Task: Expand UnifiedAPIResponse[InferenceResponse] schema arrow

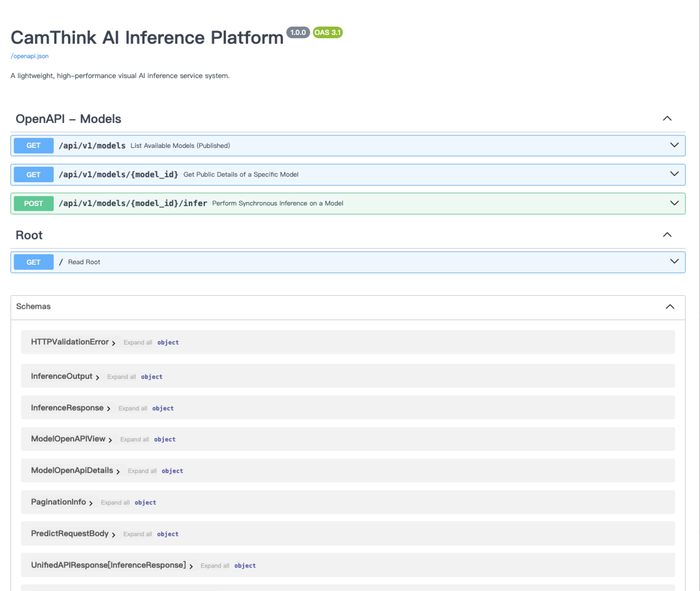Action: (x=191, y=567)
